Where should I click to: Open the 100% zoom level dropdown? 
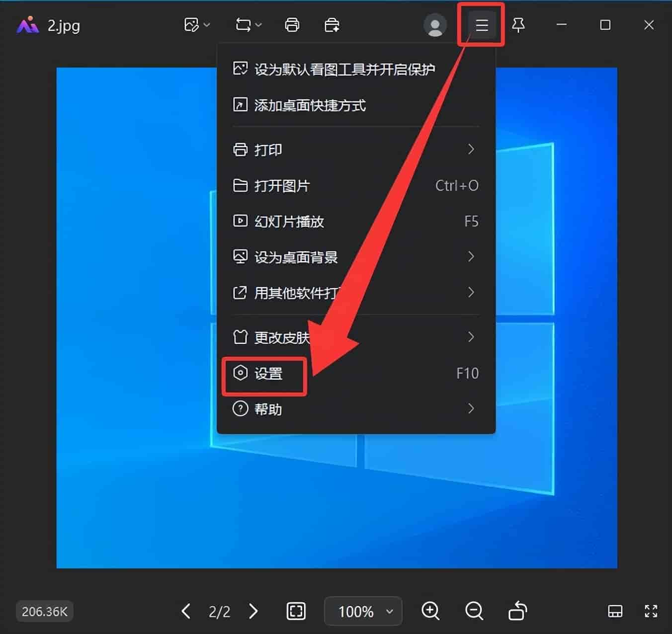[x=363, y=611]
